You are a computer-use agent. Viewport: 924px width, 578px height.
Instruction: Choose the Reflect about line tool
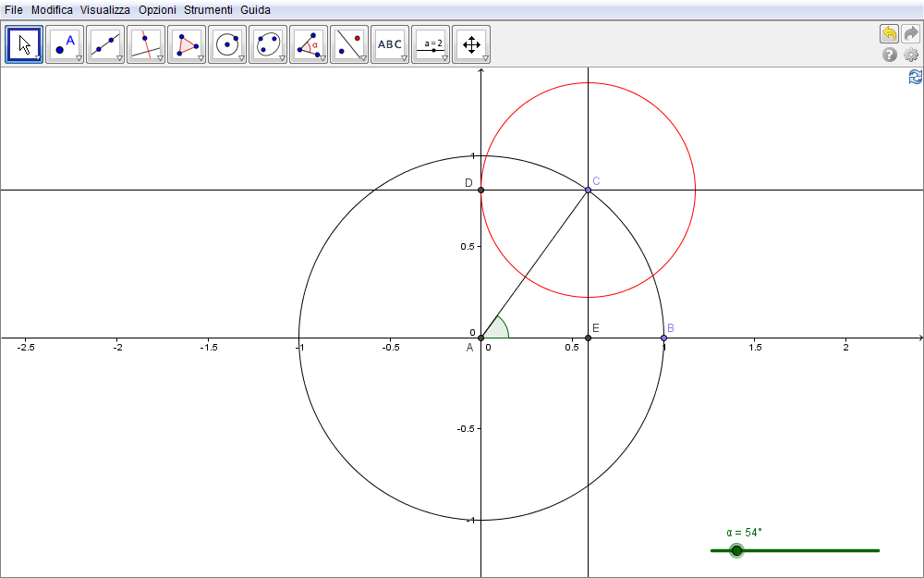click(x=349, y=43)
